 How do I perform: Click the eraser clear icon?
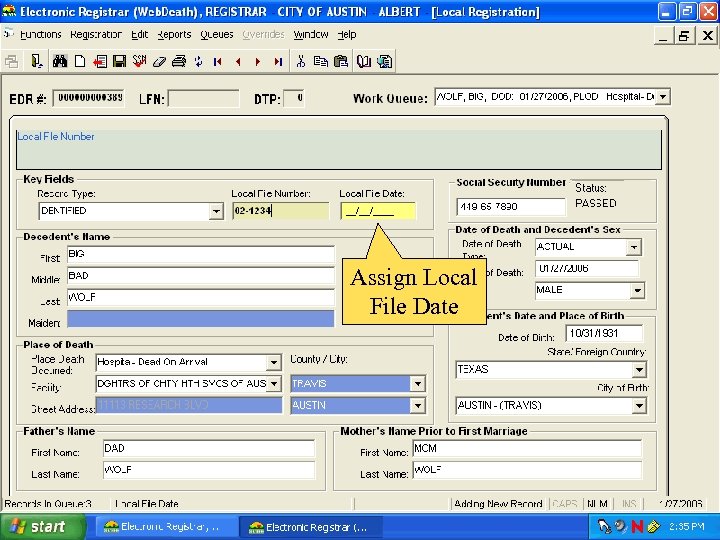159,62
